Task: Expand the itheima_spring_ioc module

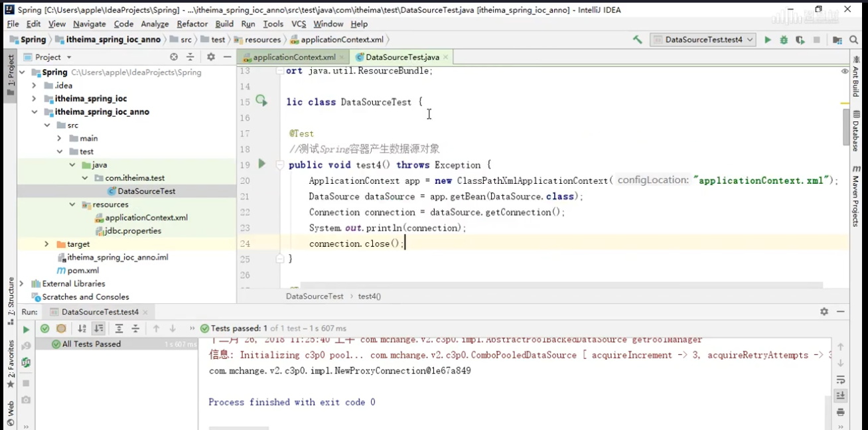Action: pyautogui.click(x=34, y=99)
